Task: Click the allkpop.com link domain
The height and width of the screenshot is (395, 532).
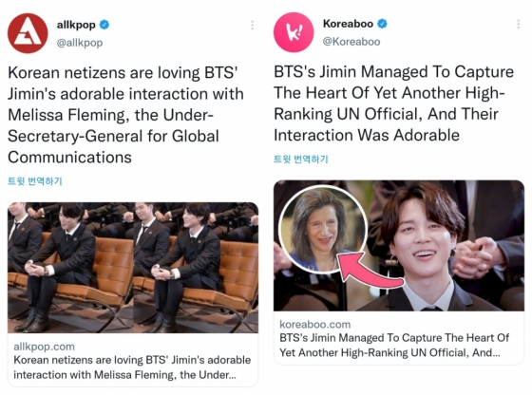Action: click(44, 347)
